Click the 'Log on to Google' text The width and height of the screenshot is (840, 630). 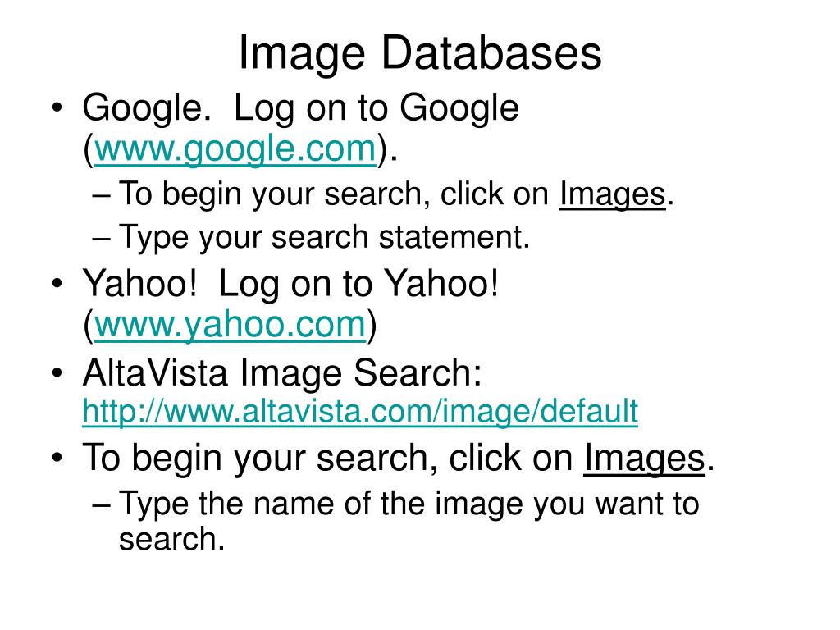click(376, 109)
